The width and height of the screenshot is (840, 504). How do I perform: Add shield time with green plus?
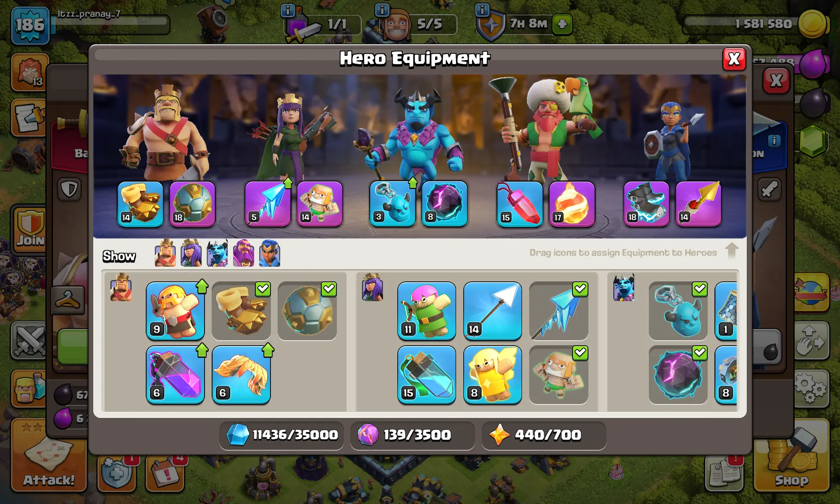pos(562,24)
